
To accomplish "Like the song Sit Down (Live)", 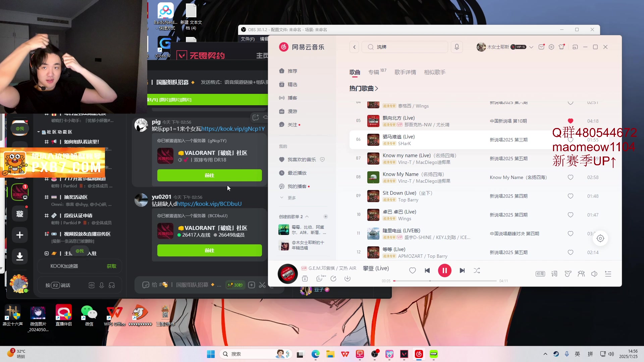I will coord(570,196).
